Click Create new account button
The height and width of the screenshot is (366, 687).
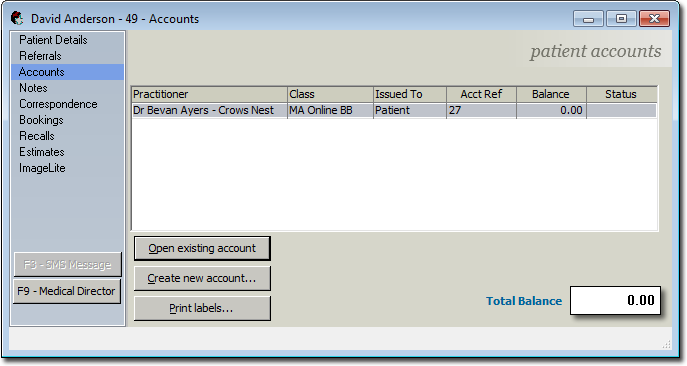coord(202,278)
